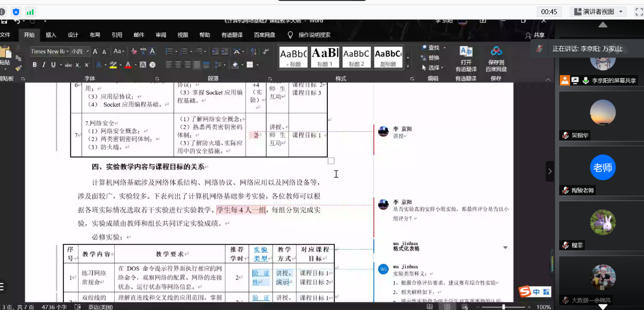Open the document with Youdao Translate
Screen dimensions: 644x310
coord(466,56)
